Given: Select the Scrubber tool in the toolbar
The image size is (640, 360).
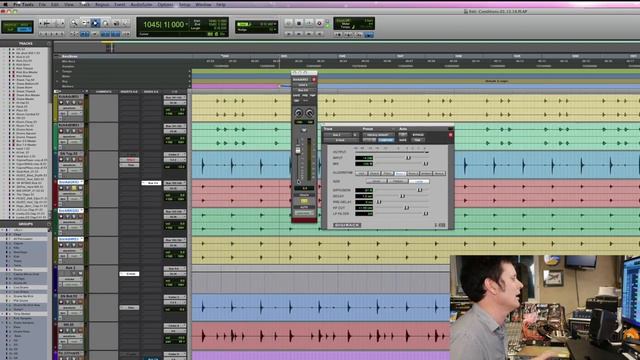Looking at the screenshot, I should (x=116, y=24).
